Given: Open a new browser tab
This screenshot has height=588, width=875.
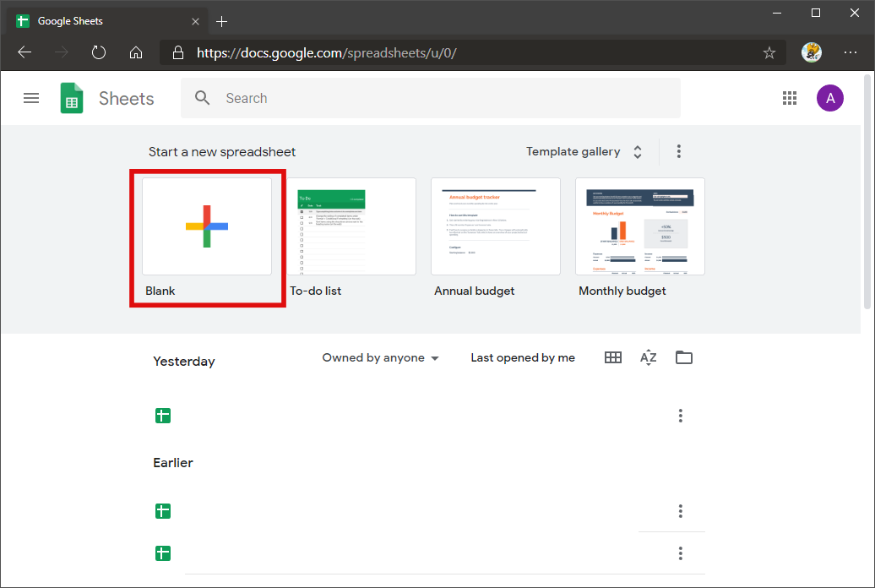Looking at the screenshot, I should (221, 21).
